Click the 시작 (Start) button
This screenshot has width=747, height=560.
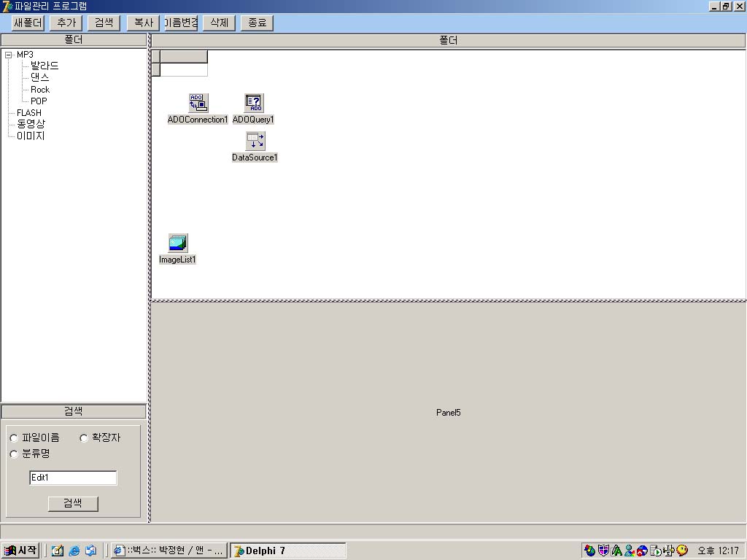coord(20,551)
